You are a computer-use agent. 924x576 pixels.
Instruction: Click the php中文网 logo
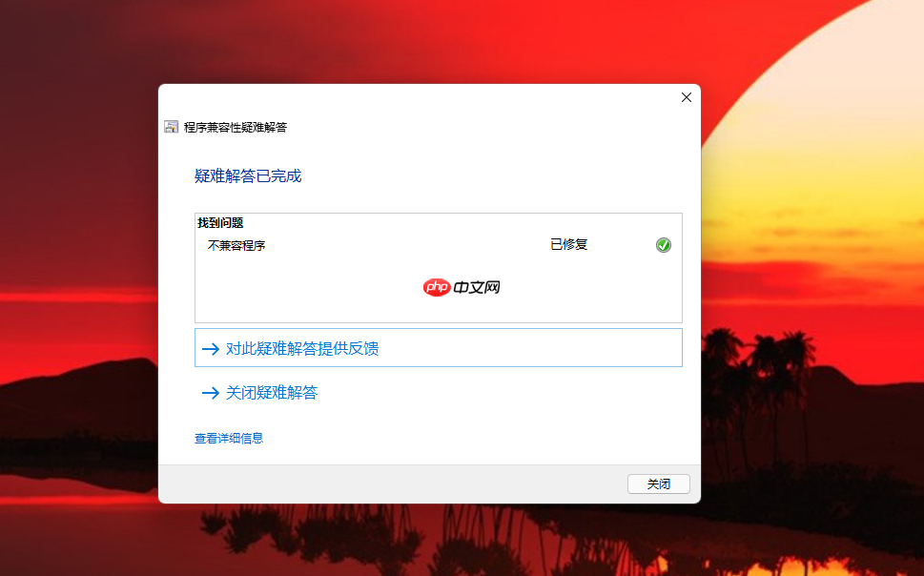[460, 287]
